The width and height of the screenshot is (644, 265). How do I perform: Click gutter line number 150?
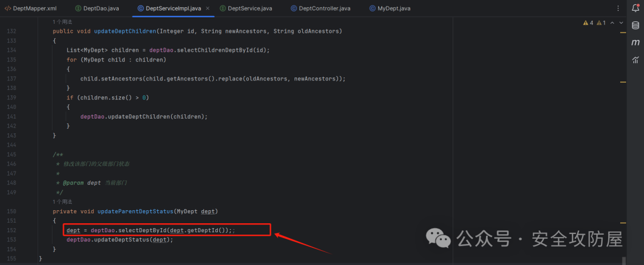coord(11,211)
